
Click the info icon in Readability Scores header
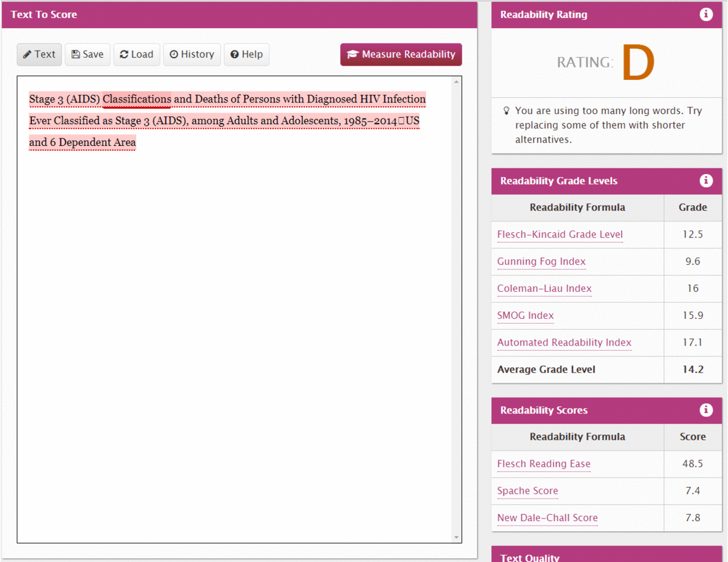(706, 410)
